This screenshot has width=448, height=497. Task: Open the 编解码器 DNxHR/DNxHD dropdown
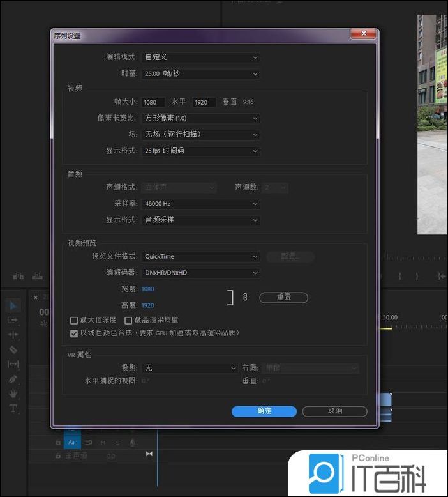[201, 273]
